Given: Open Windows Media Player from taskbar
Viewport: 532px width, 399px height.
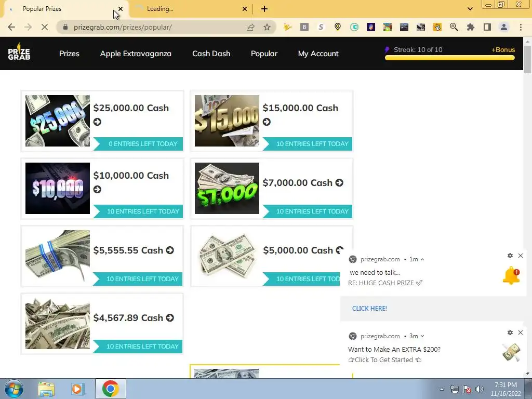Looking at the screenshot, I should click(78, 389).
